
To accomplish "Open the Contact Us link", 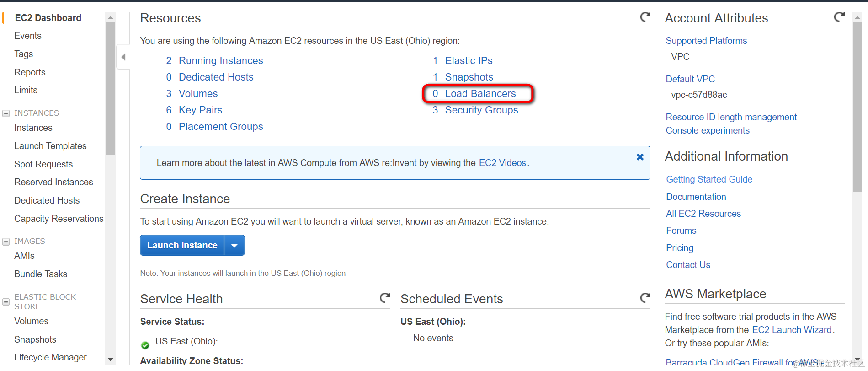I will coord(688,265).
